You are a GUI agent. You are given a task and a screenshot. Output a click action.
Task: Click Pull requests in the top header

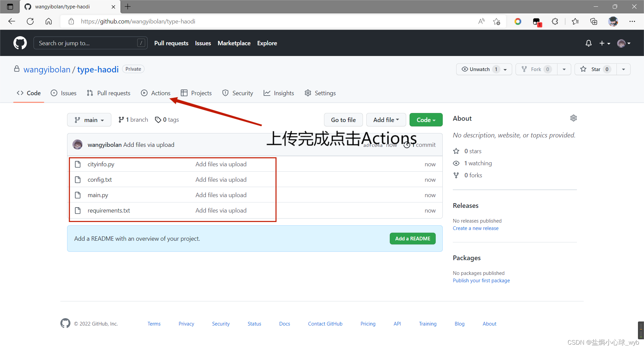pos(171,43)
